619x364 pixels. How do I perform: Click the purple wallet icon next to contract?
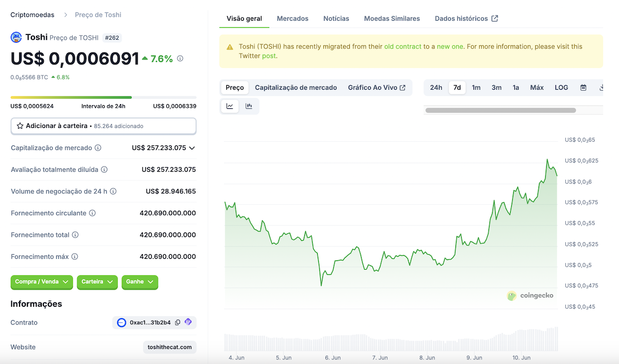(188, 322)
